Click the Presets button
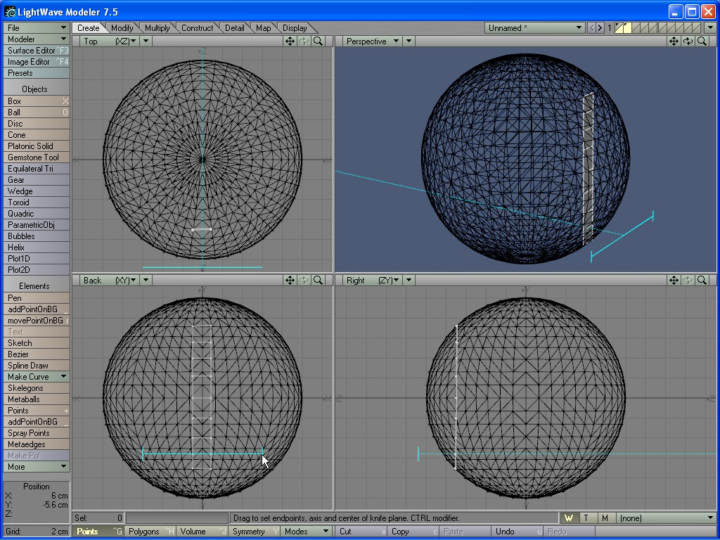Image resolution: width=720 pixels, height=540 pixels. pyautogui.click(x=36, y=73)
